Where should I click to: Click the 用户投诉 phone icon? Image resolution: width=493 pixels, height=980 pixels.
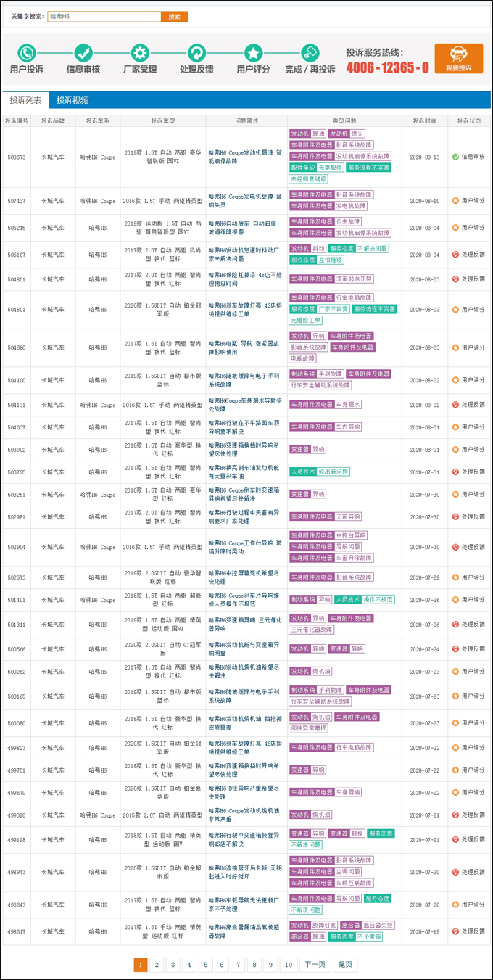point(27,53)
